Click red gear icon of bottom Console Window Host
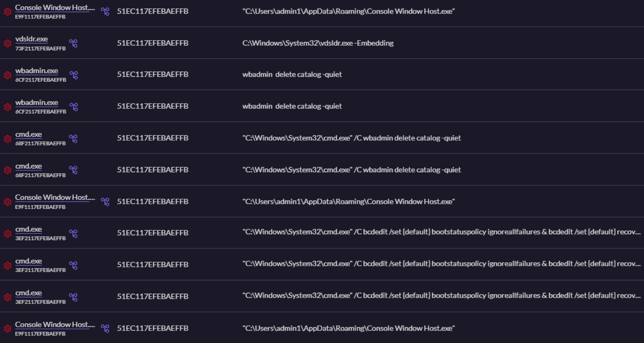644x343 pixels. 7,329
